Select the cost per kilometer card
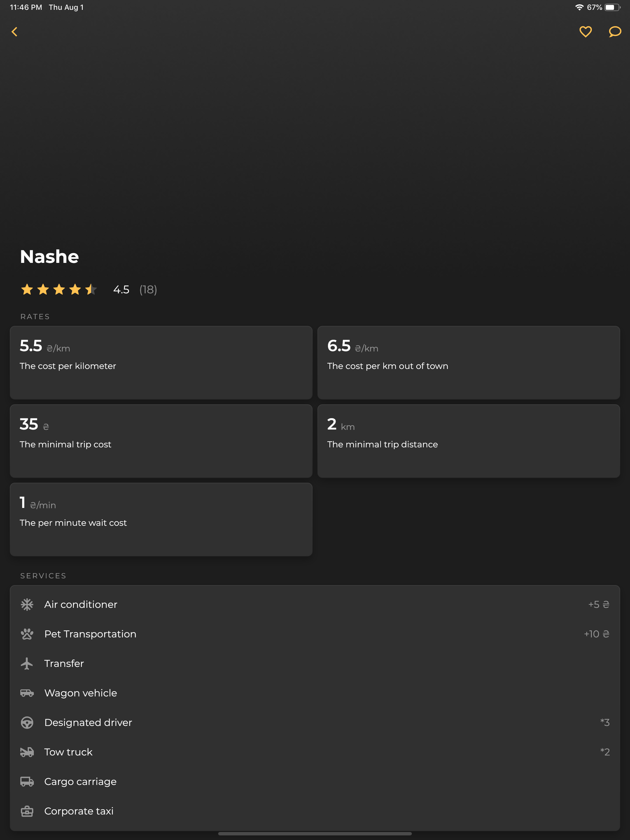 tap(161, 363)
